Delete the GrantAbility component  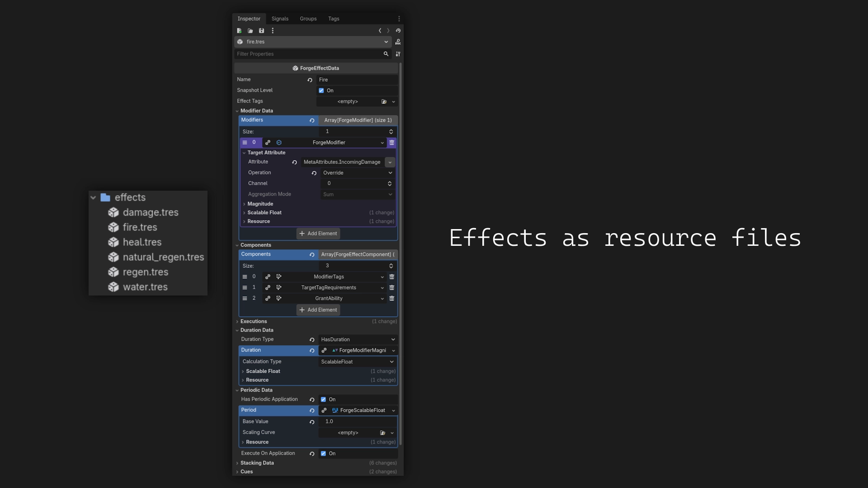tap(392, 299)
